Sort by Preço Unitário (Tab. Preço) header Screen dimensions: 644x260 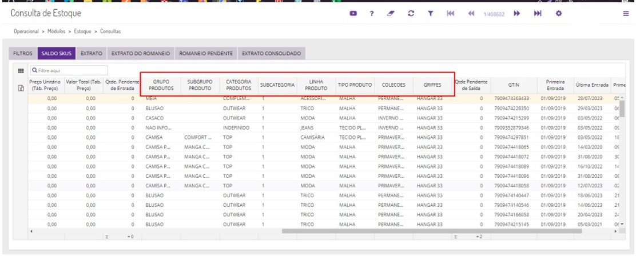coord(45,85)
